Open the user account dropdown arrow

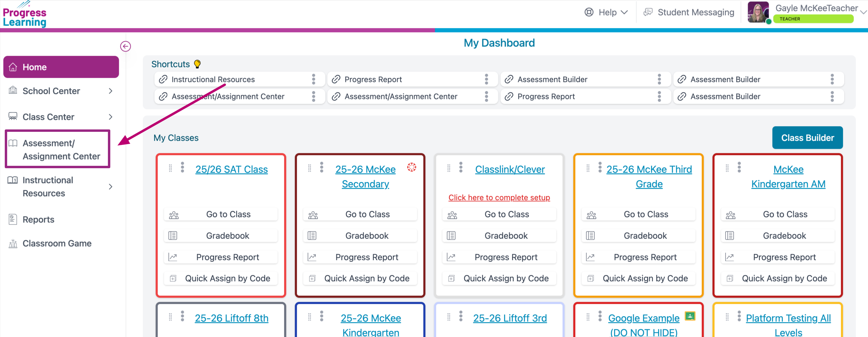coord(863,12)
